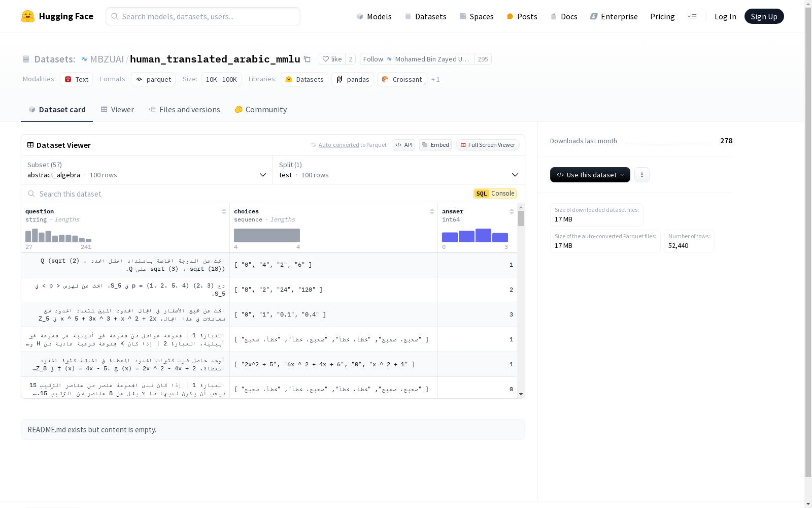Click the follower count 295
This screenshot has width=812, height=508.
(483, 59)
